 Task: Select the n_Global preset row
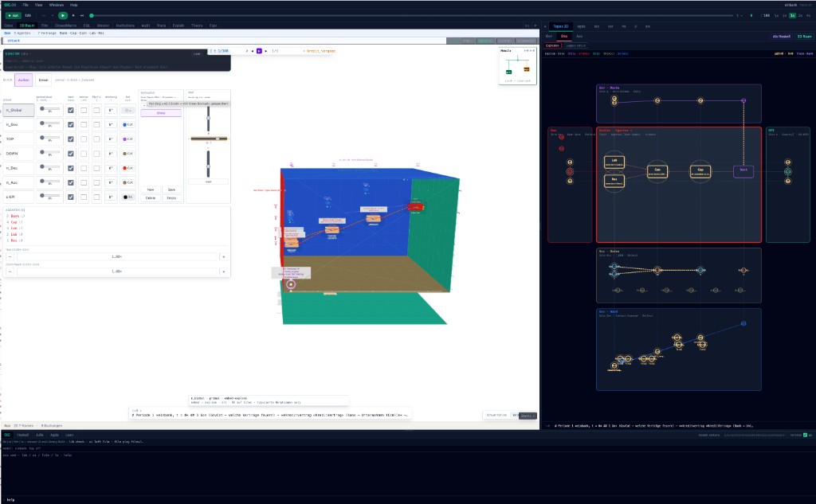tap(19, 110)
